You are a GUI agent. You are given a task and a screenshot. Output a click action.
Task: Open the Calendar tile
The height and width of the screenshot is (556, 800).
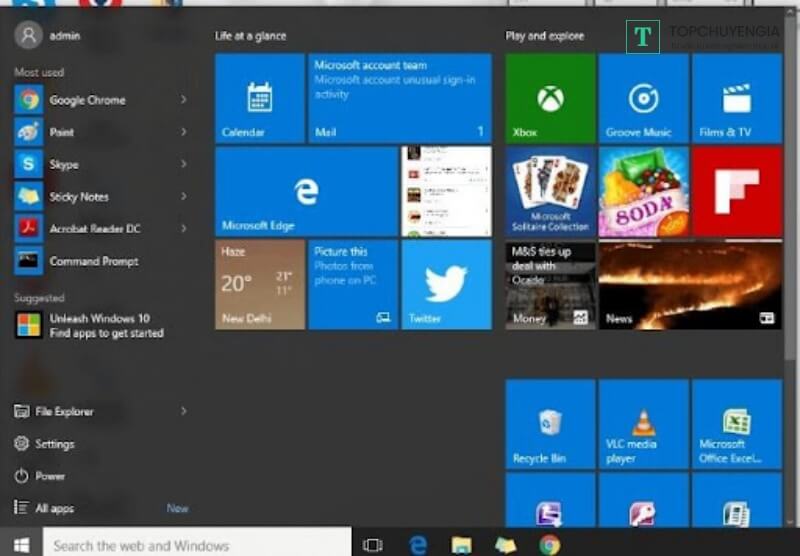point(259,98)
